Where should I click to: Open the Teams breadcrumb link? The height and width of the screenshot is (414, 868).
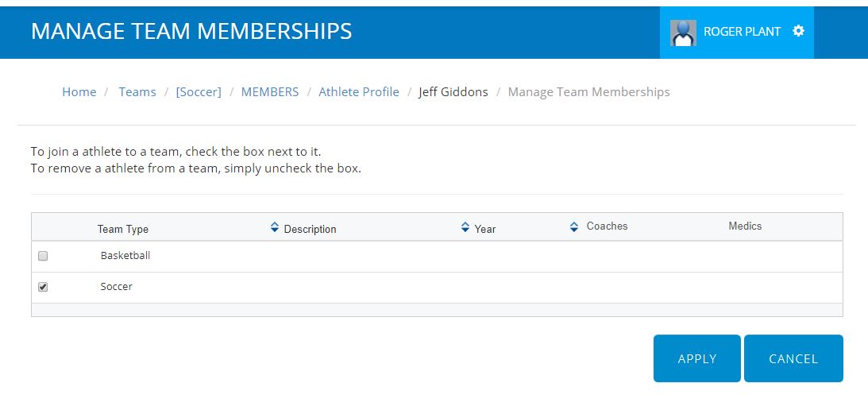(137, 92)
